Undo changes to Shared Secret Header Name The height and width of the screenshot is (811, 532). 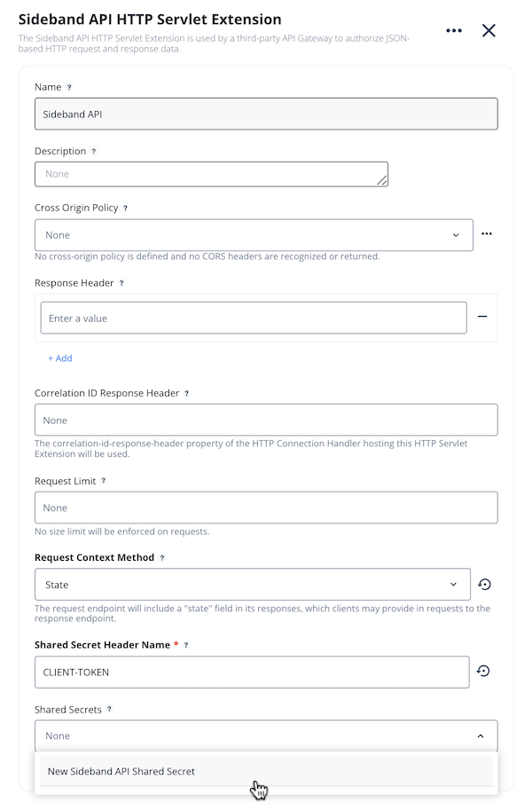pyautogui.click(x=483, y=672)
